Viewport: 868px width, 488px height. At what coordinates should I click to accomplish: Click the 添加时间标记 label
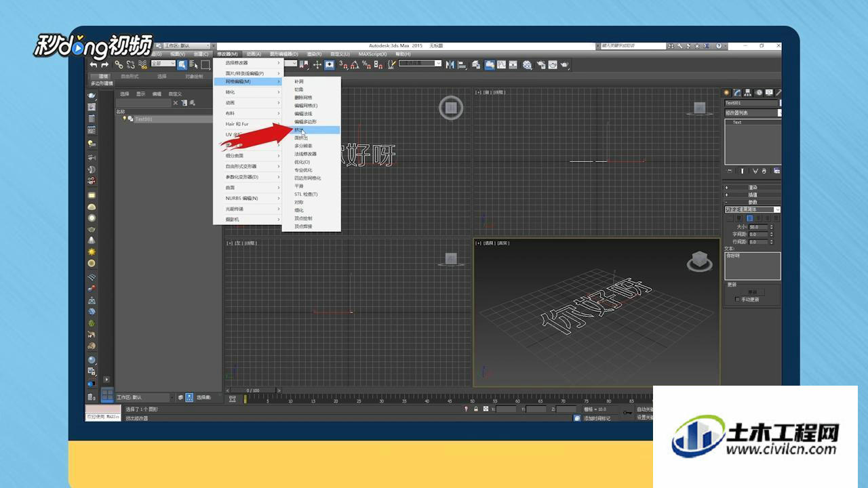(597, 419)
